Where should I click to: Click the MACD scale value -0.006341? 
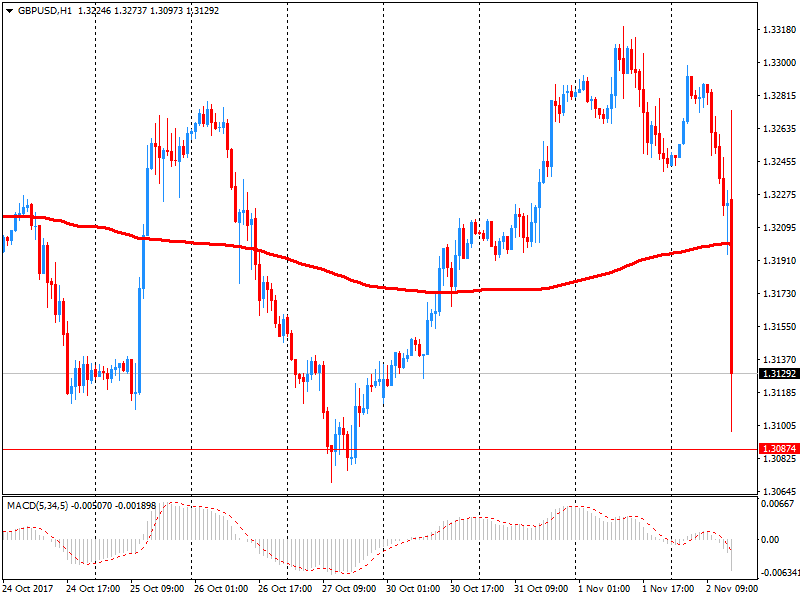coord(780,573)
